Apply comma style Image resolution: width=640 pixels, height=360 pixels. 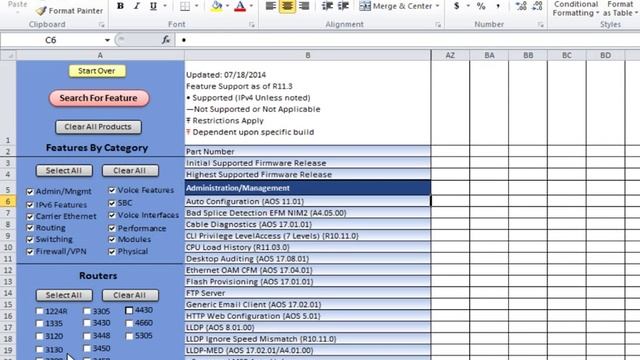click(x=498, y=6)
